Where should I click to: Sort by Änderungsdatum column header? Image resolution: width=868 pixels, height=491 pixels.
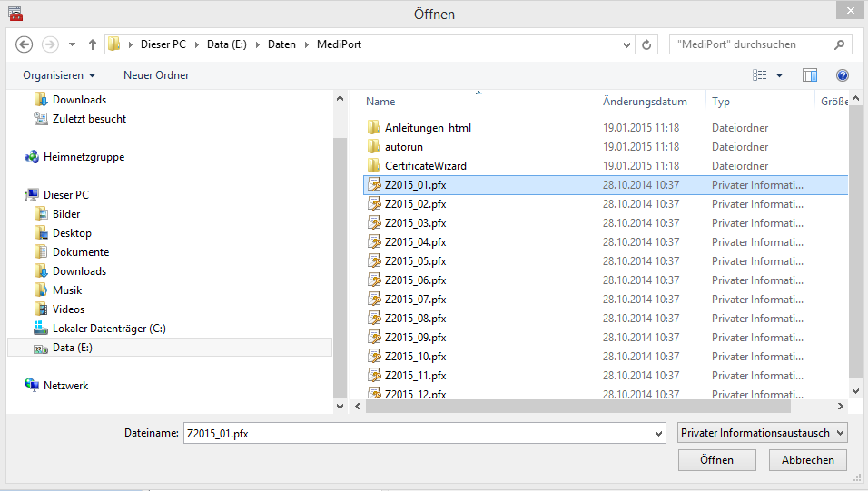(x=645, y=102)
